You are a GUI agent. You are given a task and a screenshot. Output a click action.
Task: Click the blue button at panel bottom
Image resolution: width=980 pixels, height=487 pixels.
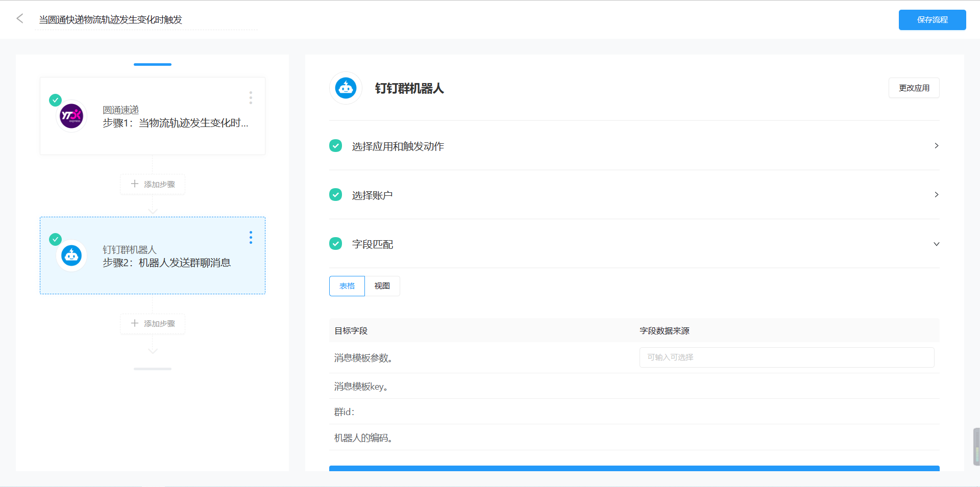[x=634, y=468]
